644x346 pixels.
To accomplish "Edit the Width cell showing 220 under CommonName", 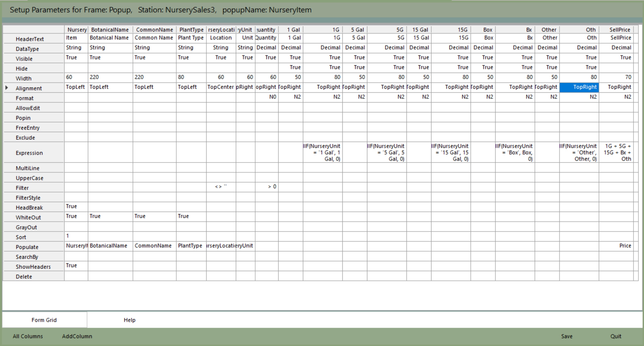I will click(x=154, y=77).
